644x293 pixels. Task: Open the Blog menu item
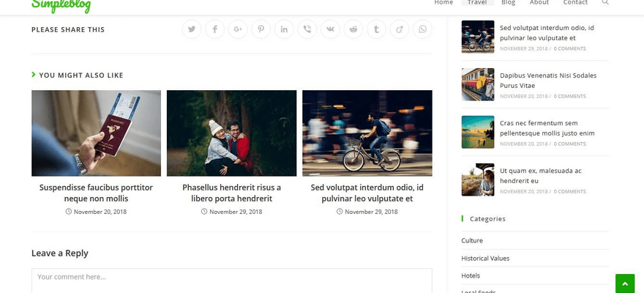(509, 2)
